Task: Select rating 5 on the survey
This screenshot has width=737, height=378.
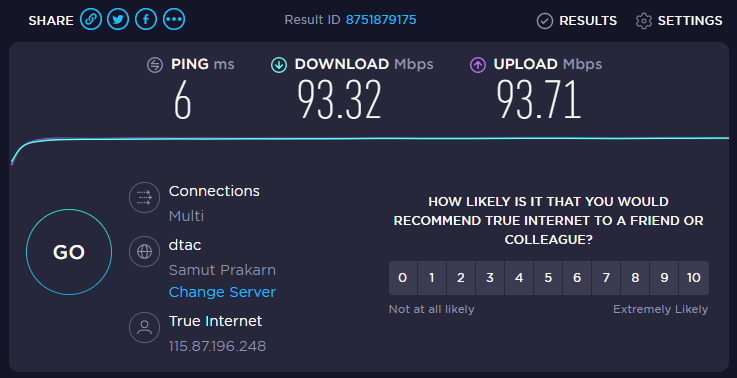Action: coord(548,278)
